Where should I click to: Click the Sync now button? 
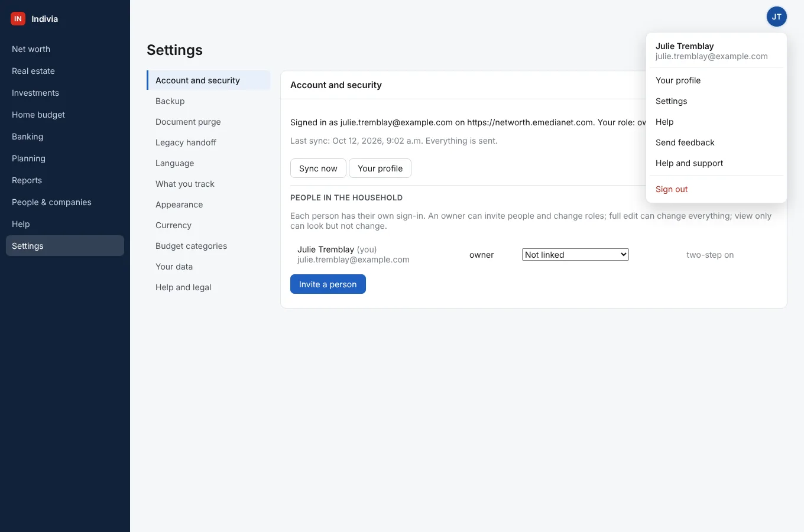tap(318, 168)
